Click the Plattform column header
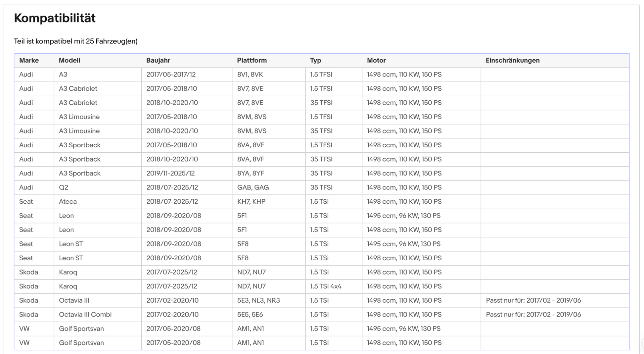Screen dimensions: 644x354 coord(252,60)
